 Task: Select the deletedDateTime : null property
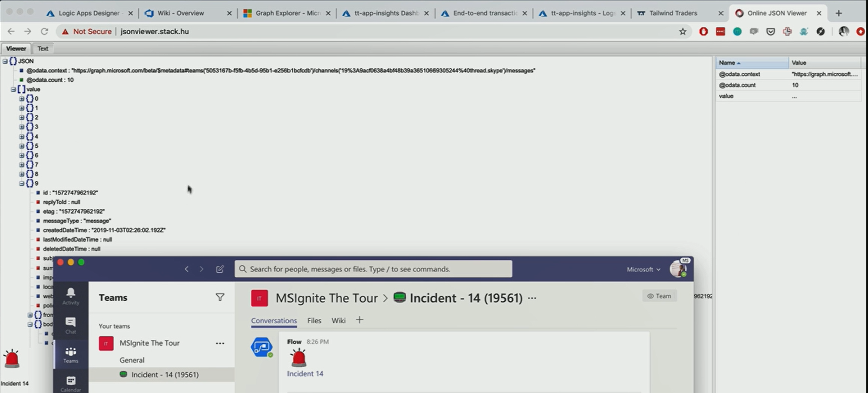[x=71, y=249]
